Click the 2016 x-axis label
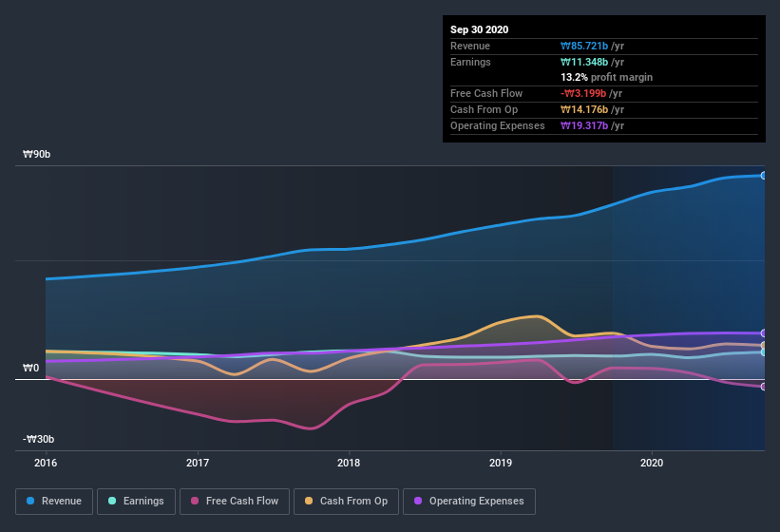Viewport: 780px width, 532px height. click(x=46, y=463)
